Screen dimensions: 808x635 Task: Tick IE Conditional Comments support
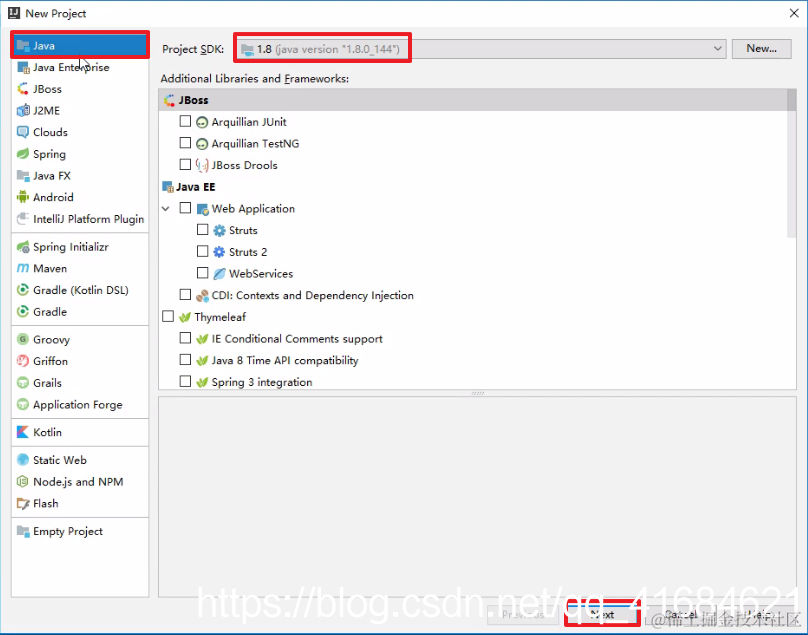point(185,338)
